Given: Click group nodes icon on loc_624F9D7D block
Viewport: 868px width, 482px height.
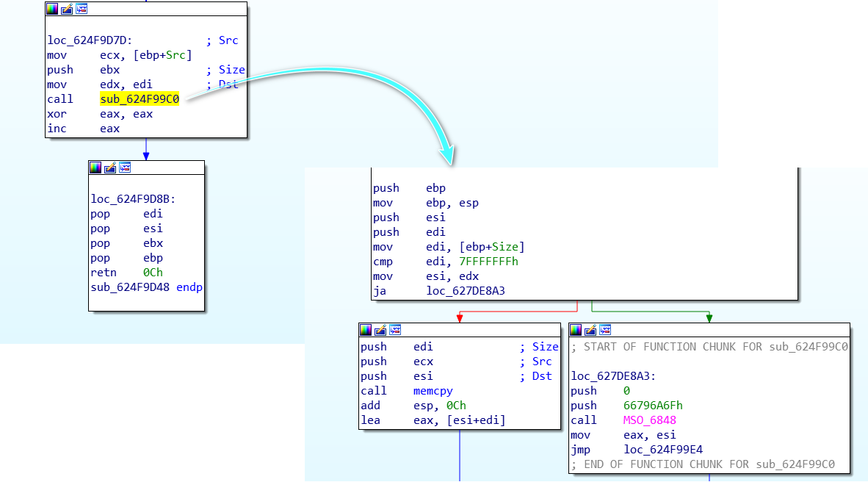Looking at the screenshot, I should point(82,9).
